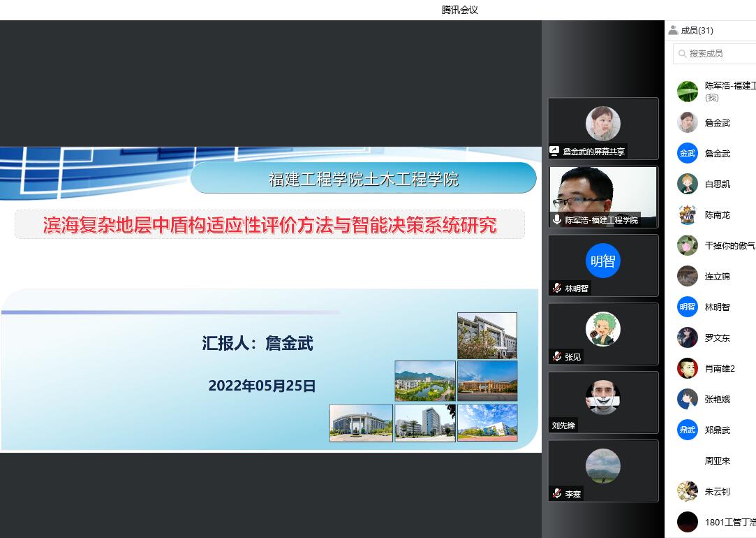Select the 陈军浩 webcam video tile
The width and height of the screenshot is (756, 538).
(x=603, y=197)
